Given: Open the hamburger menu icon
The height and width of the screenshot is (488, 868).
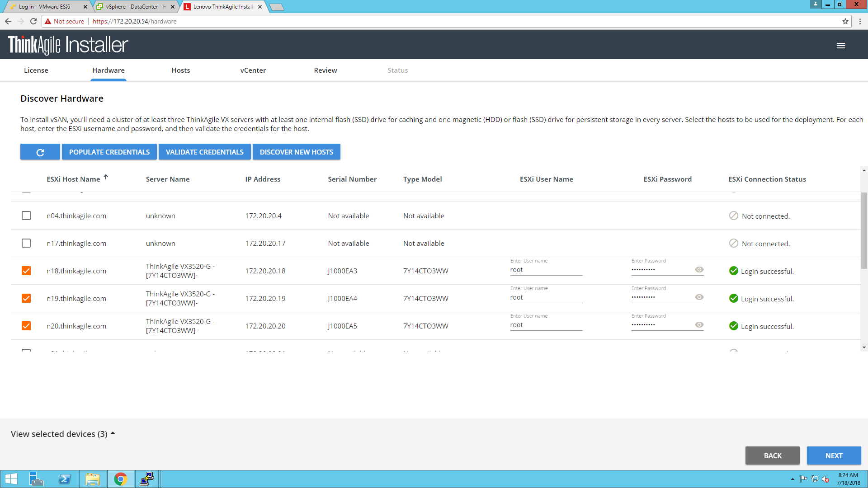Looking at the screenshot, I should [x=840, y=46].
